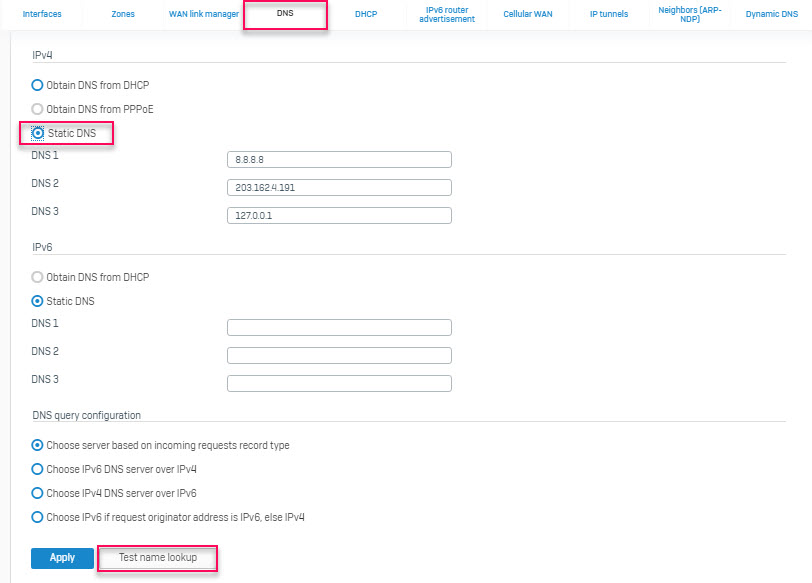Open the IP tunnels tab
Viewport: 812px width, 583px height.
point(609,14)
